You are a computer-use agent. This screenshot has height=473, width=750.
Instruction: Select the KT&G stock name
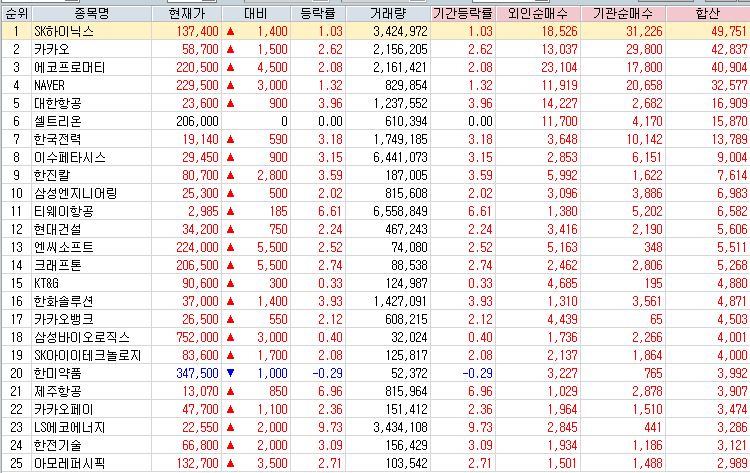[46, 283]
